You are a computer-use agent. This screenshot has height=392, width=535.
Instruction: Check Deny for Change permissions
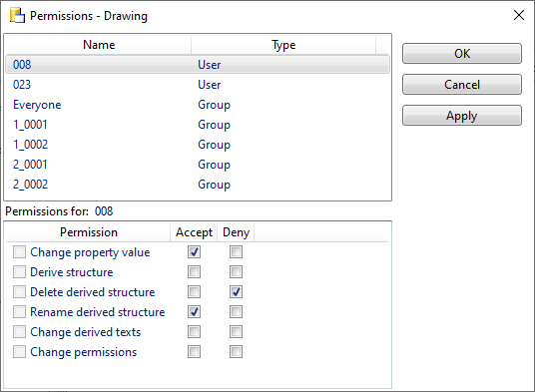(236, 352)
